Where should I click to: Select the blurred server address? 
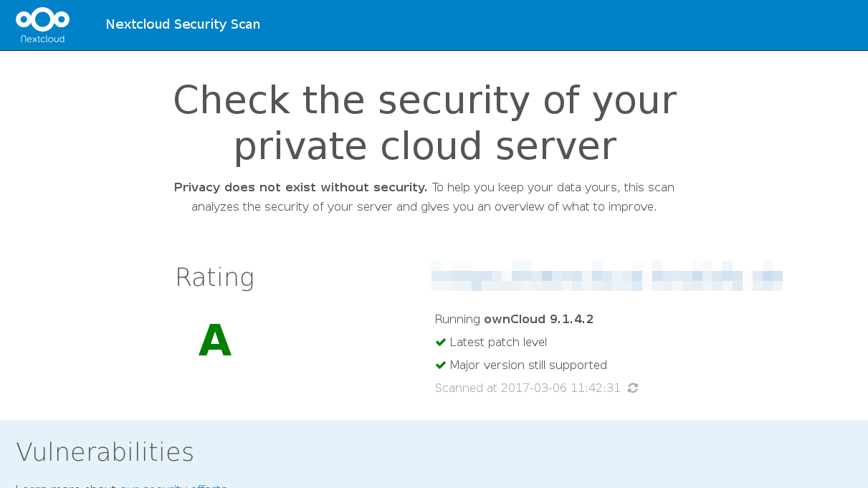606,277
